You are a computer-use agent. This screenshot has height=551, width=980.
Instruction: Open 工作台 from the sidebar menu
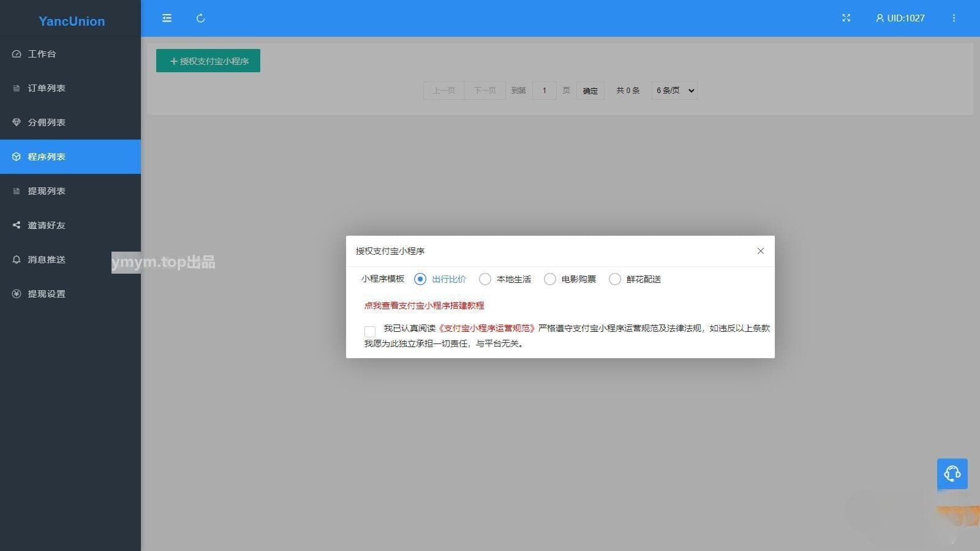[x=70, y=54]
